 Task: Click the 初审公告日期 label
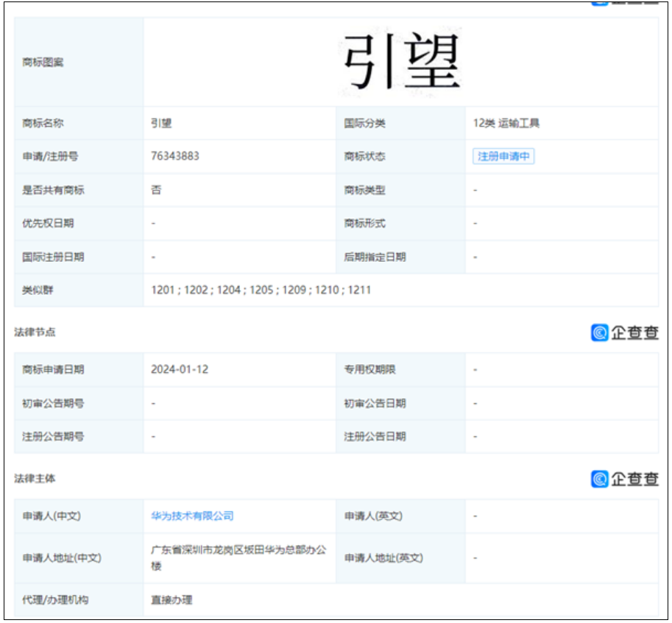375,403
